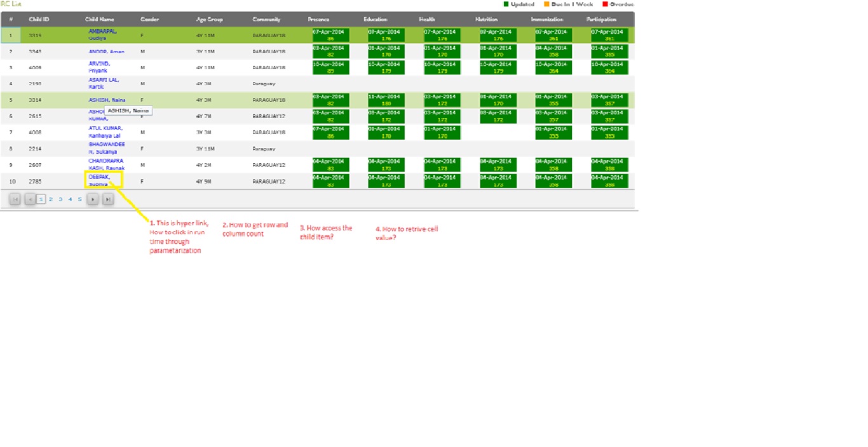Click the Immunization column header
Image resolution: width=868 pixels, height=447 pixels.
(546, 20)
